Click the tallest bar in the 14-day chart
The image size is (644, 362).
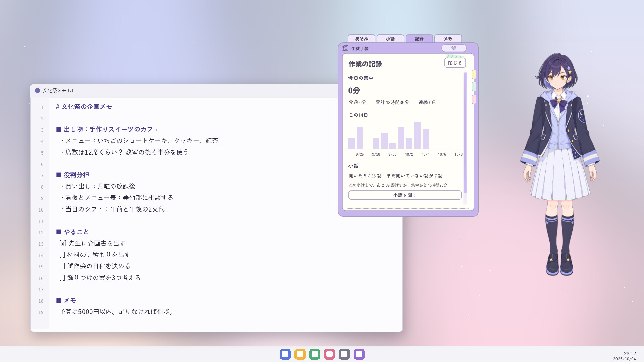[x=417, y=135]
